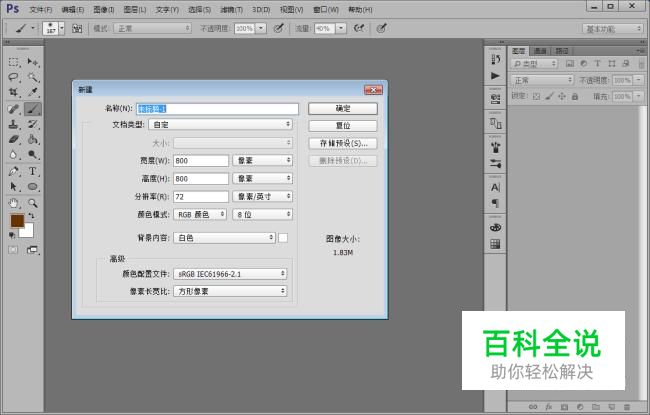Select the Magic Wand tool
The height and width of the screenshot is (415, 650).
coord(32,77)
